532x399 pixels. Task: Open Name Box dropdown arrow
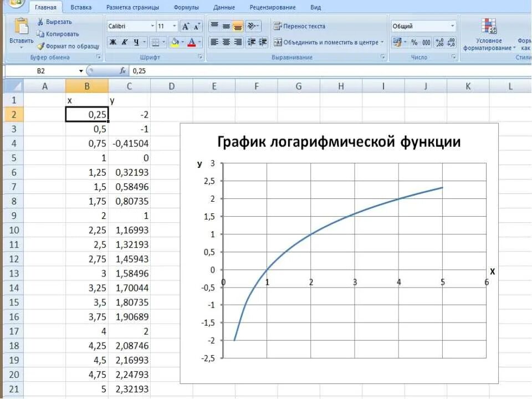coord(81,71)
